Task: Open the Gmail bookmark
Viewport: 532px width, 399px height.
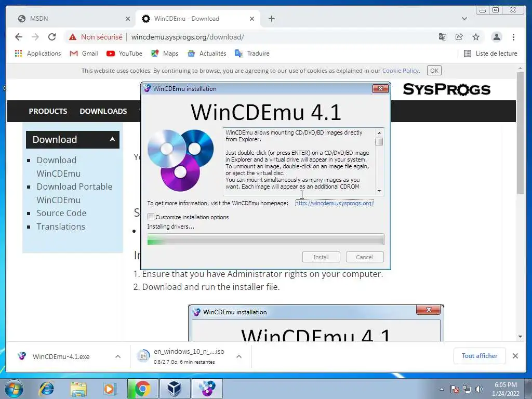Action: pos(84,54)
